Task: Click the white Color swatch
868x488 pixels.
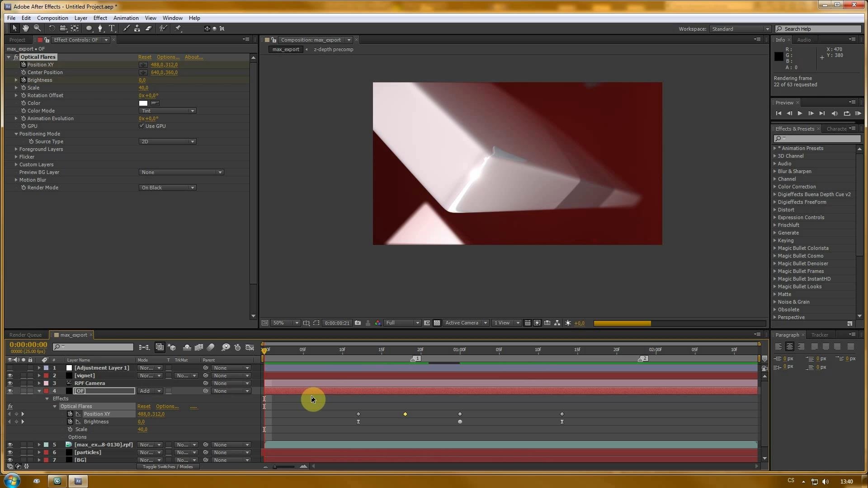Action: pyautogui.click(x=143, y=103)
